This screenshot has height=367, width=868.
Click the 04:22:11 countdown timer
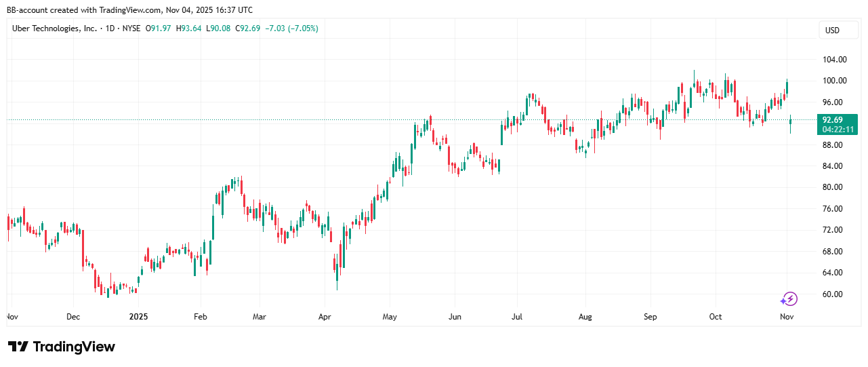(x=837, y=129)
